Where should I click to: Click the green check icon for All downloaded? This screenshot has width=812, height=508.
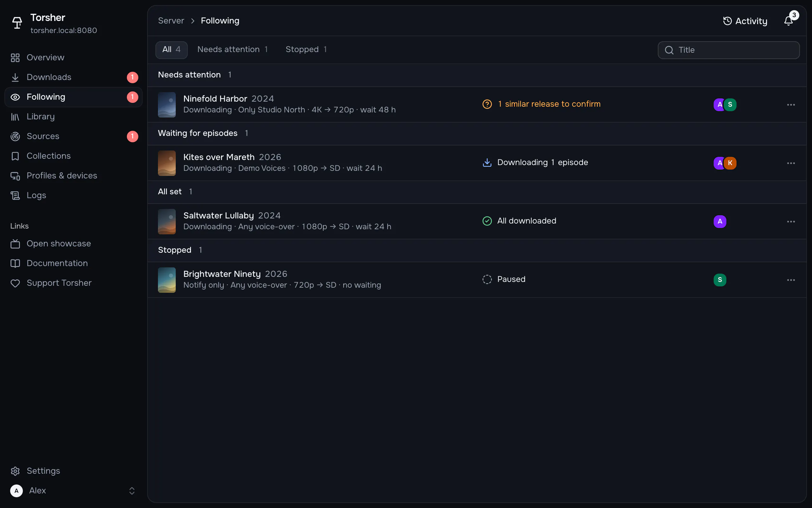[x=487, y=221]
